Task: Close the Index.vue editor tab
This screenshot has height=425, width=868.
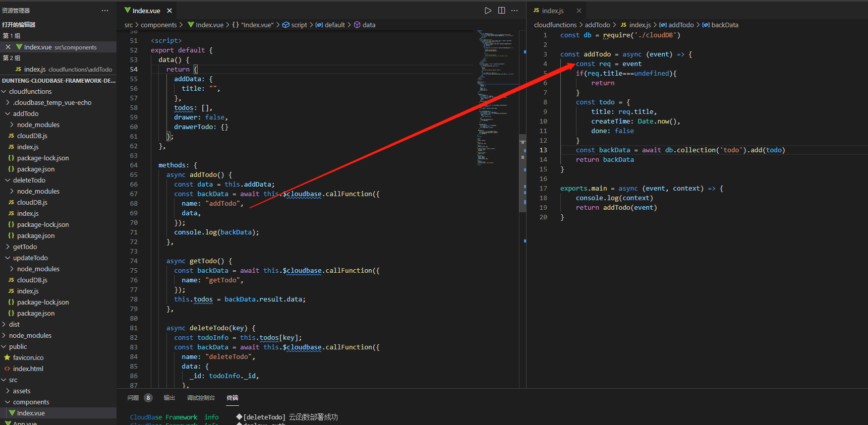Action: (x=169, y=11)
